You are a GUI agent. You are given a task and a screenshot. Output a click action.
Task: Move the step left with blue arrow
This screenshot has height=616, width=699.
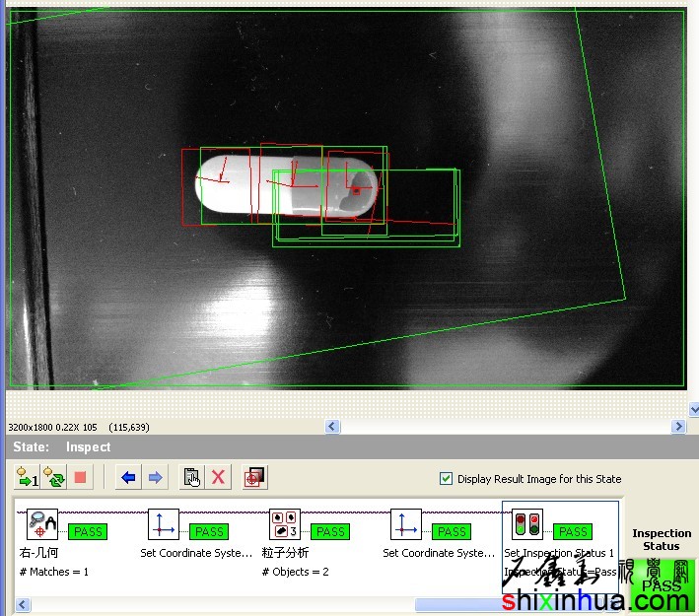point(127,478)
